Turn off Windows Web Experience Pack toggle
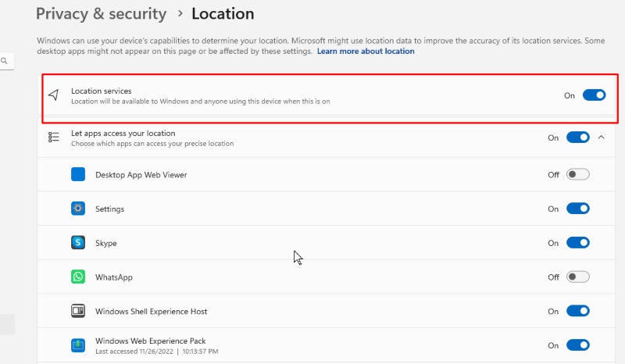 point(577,345)
